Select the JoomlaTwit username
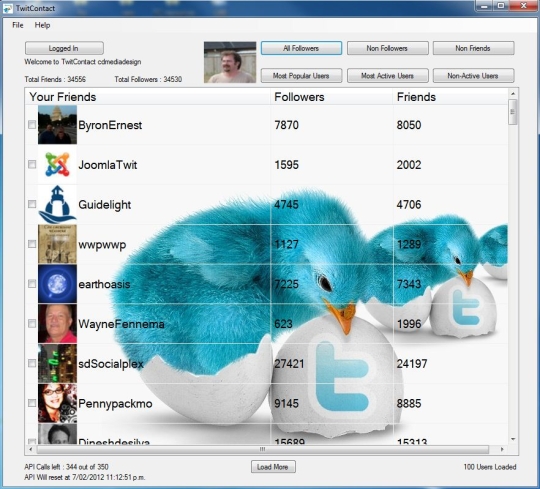Image resolution: width=540 pixels, height=489 pixels. point(107,165)
